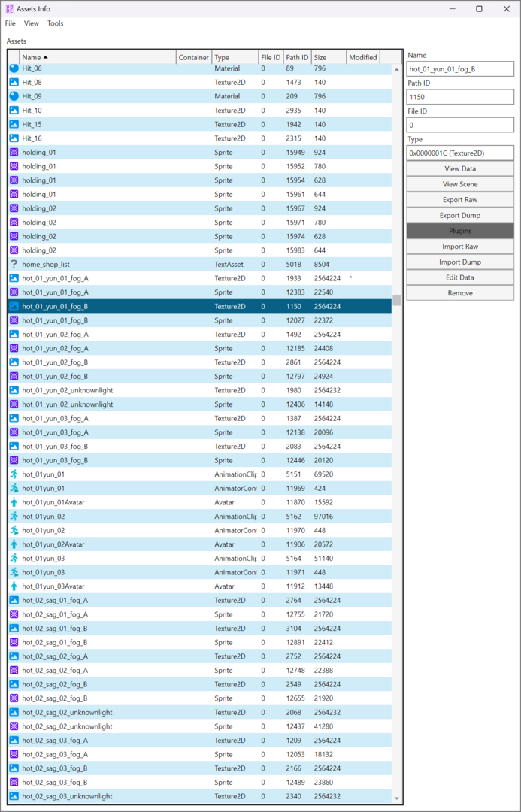
Task: Click the Edit Data button
Action: tap(460, 277)
